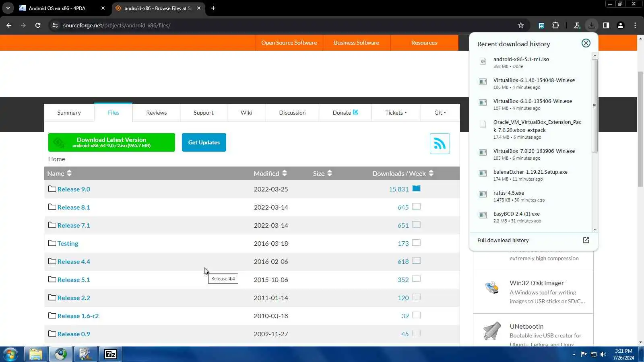
Task: Click the forward navigation arrow
Action: click(x=23, y=25)
